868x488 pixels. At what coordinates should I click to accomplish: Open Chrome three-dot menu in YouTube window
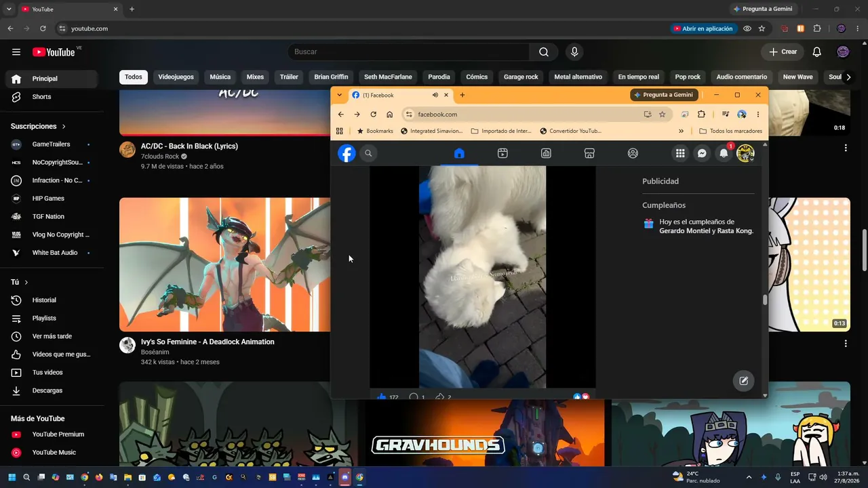pyautogui.click(x=858, y=28)
